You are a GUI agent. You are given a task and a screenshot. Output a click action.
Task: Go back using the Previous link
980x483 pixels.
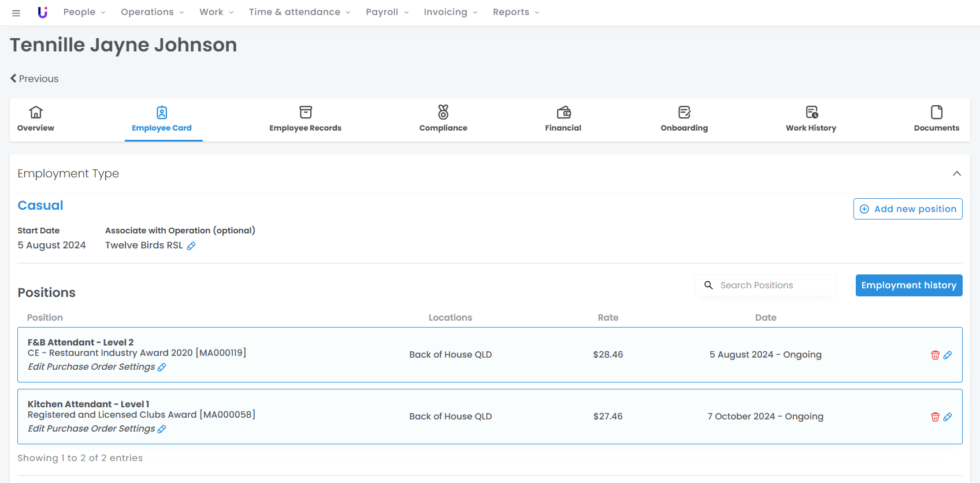pos(35,79)
